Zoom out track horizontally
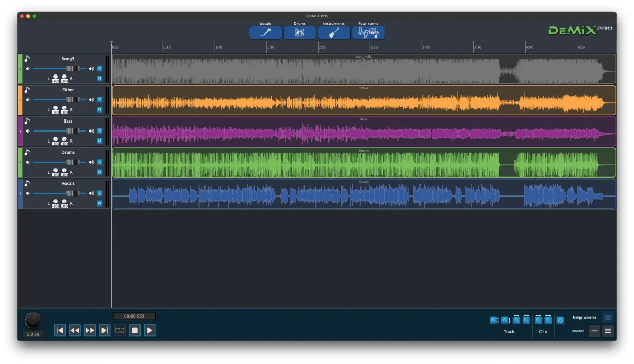The width and height of the screenshot is (634, 364). [526, 320]
